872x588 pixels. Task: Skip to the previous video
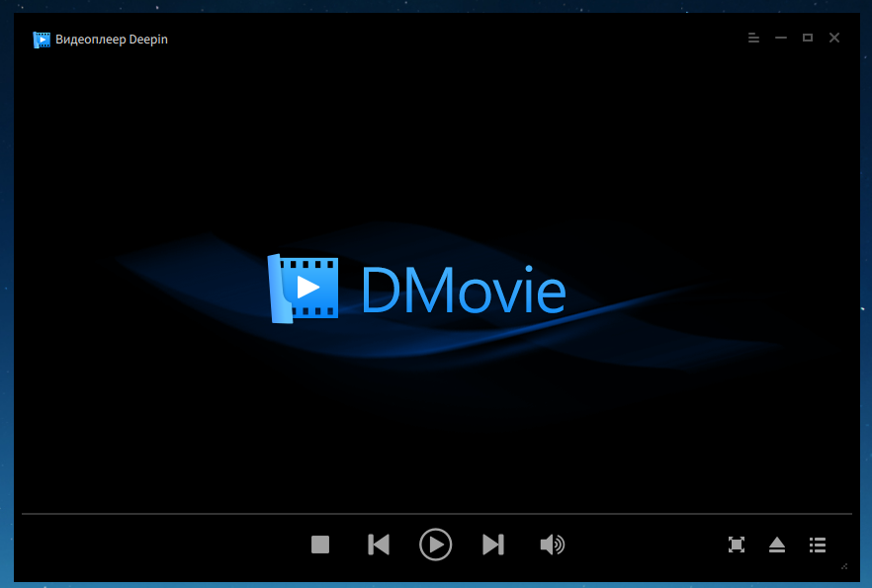[379, 545]
